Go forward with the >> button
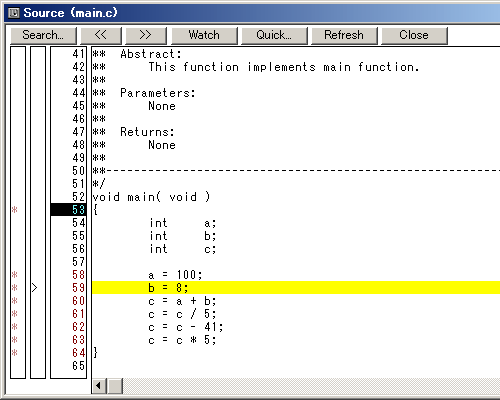Image resolution: width=500 pixels, height=400 pixels. tap(146, 35)
